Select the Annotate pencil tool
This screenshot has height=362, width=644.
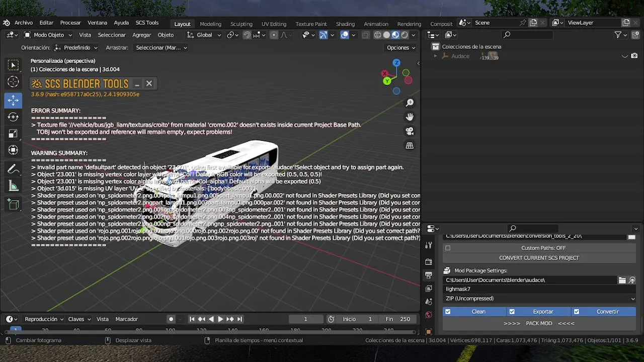tap(13, 169)
